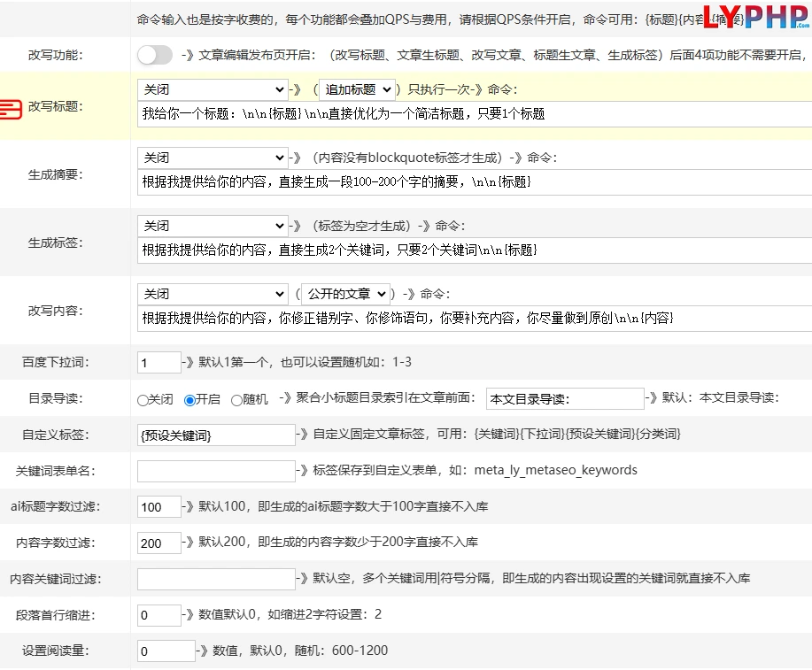Click the 设置阅读量 number field
This screenshot has width=812, height=670.
click(x=166, y=651)
